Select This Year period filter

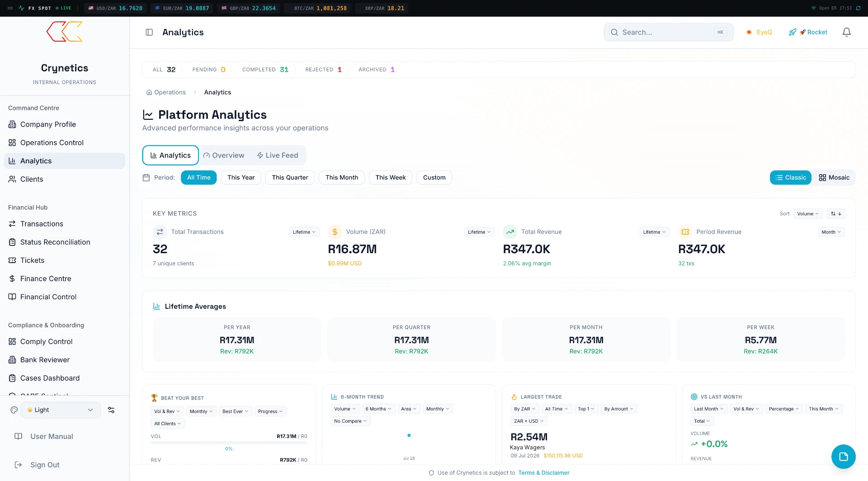tap(241, 178)
